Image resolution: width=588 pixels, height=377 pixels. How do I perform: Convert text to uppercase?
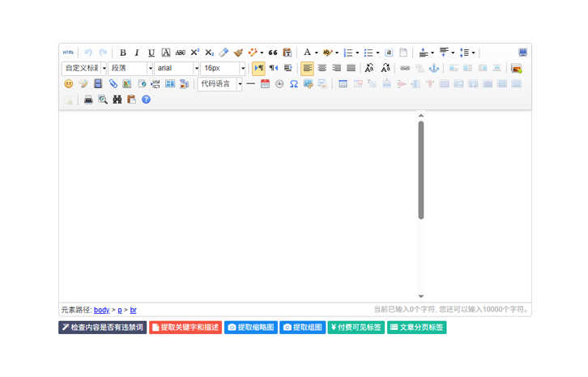[x=369, y=68]
